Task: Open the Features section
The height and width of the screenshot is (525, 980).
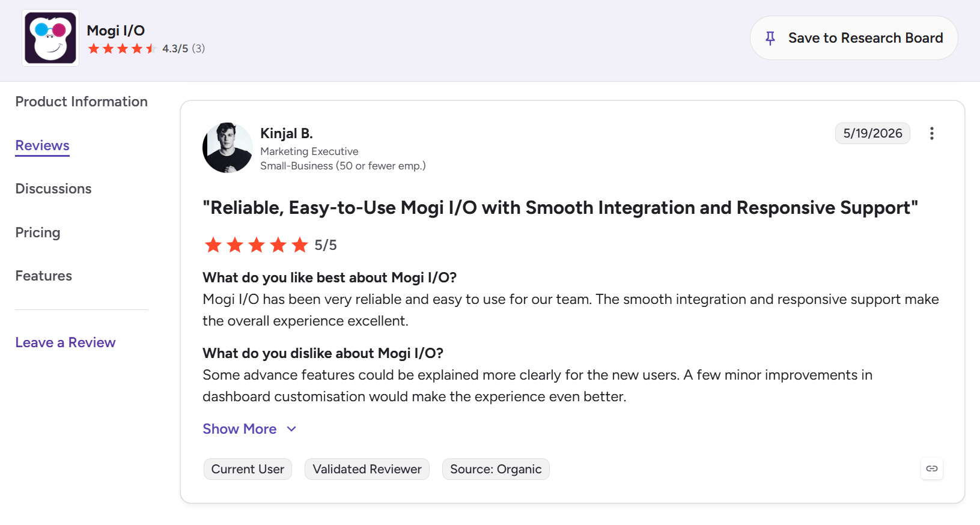Action: [44, 276]
